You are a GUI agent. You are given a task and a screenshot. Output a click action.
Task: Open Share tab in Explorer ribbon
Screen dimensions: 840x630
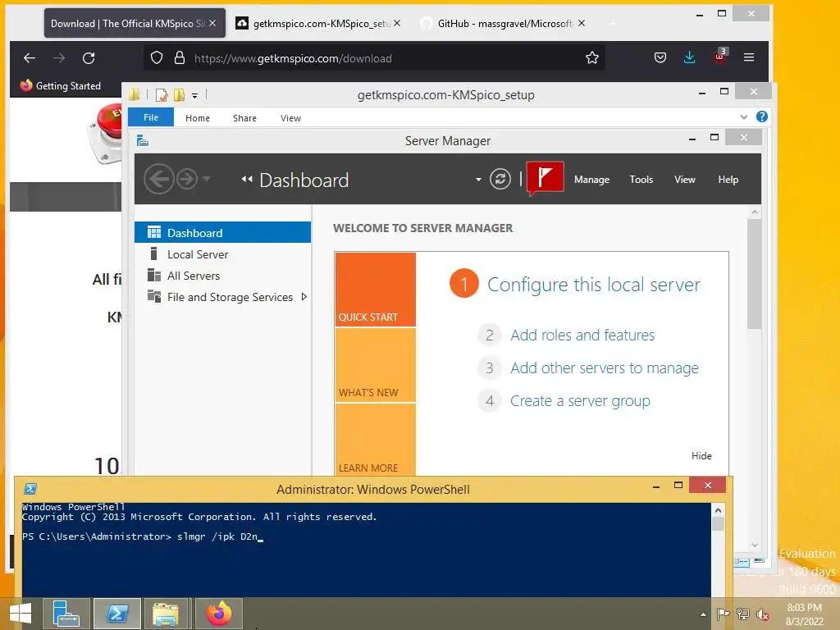pyautogui.click(x=244, y=118)
